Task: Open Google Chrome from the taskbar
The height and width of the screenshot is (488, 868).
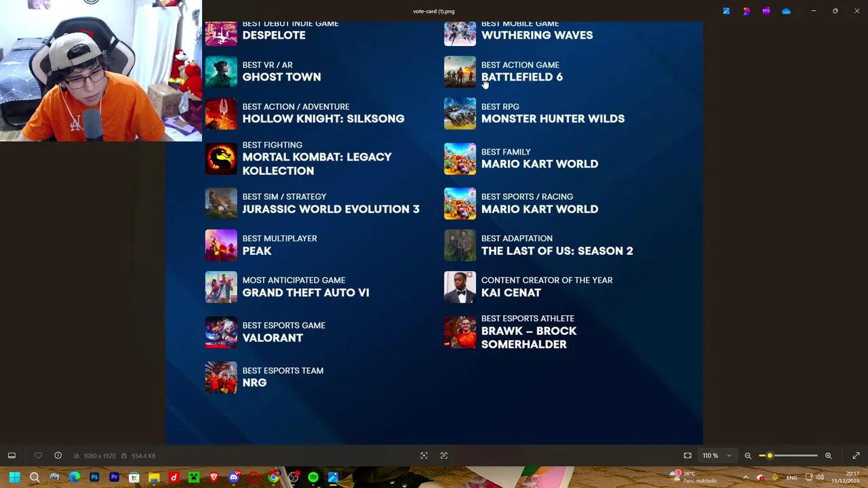Action: coord(273,477)
